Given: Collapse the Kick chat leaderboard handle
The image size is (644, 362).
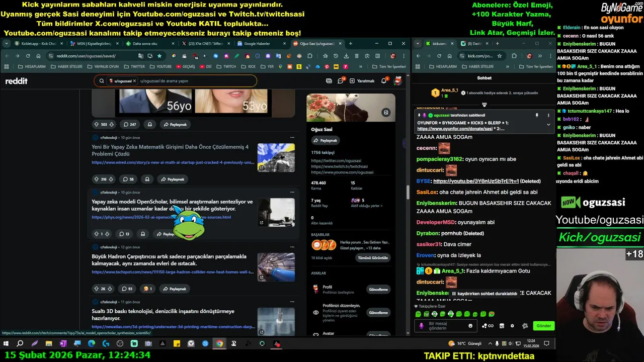Looking at the screenshot, I should pyautogui.click(x=484, y=105).
